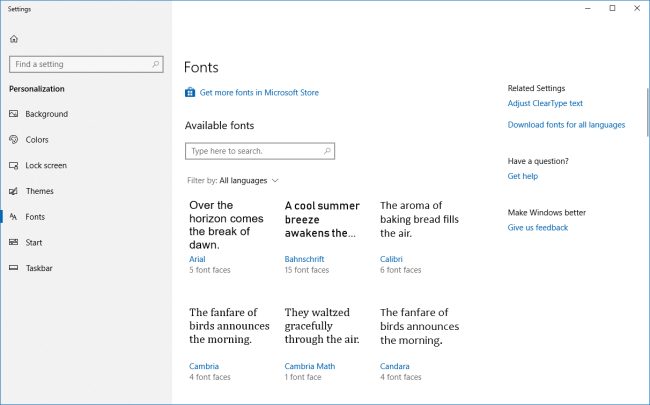
Task: Click the Microsoft Store bag icon
Action: tap(190, 93)
